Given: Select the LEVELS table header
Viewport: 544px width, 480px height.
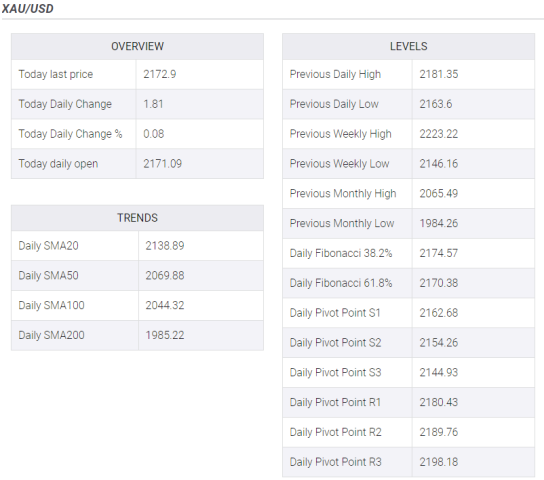Looking at the screenshot, I should [x=408, y=46].
